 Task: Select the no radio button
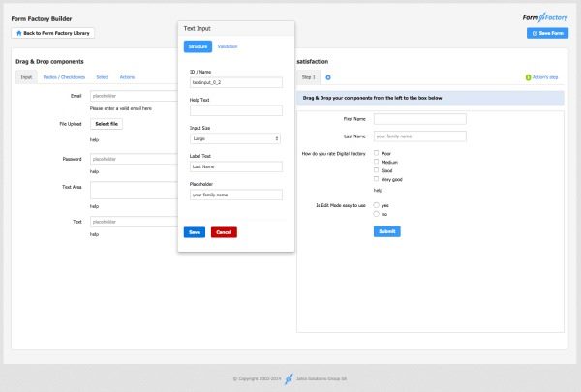point(376,213)
